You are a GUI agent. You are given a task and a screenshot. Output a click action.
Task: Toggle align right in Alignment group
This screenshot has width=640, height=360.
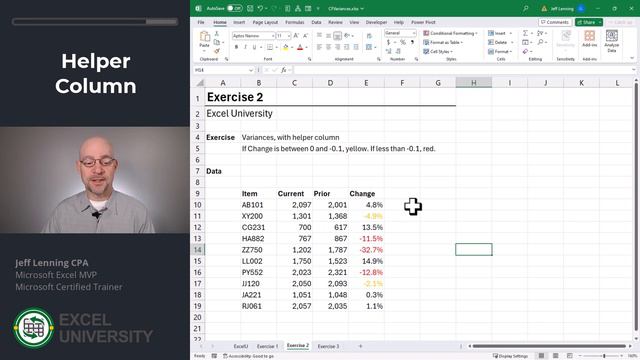click(338, 47)
